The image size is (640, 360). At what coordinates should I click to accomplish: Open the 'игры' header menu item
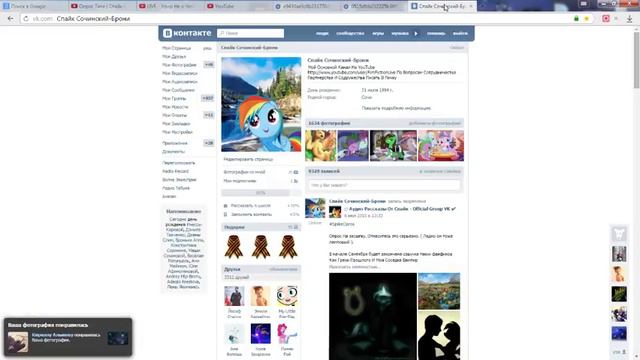[378, 33]
